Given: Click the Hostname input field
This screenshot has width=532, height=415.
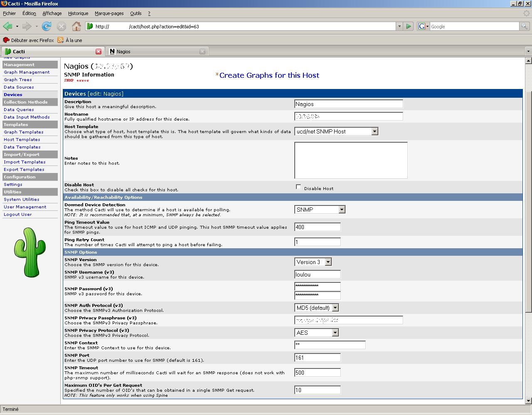Looking at the screenshot, I should coord(349,116).
